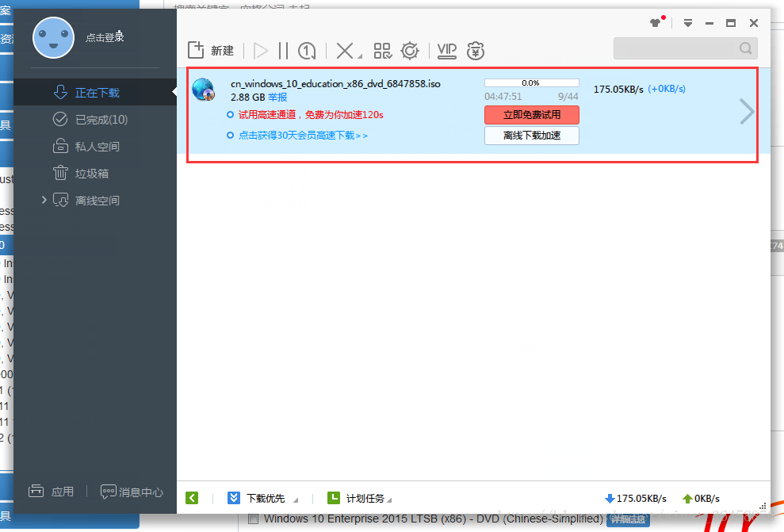The width and height of the screenshot is (784, 532).
Task: Click the green upload speed arrow in status bar
Action: click(687, 499)
